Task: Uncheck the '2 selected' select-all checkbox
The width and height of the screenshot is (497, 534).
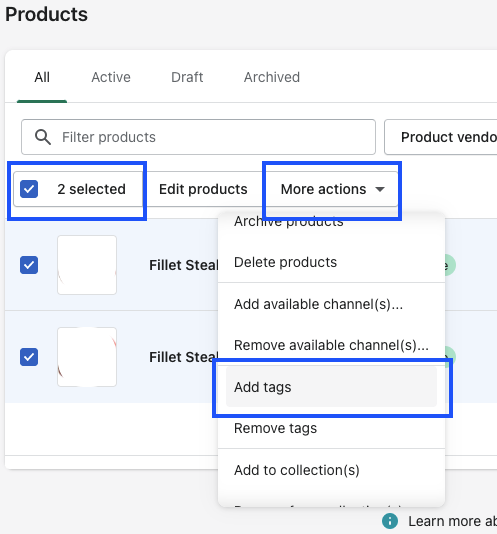Action: pos(29,189)
